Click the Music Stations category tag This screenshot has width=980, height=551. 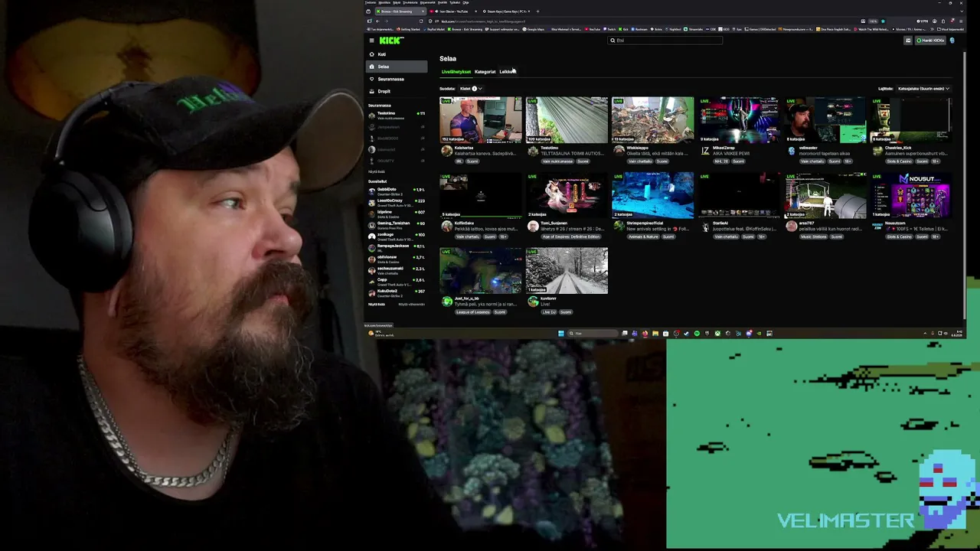click(x=814, y=237)
